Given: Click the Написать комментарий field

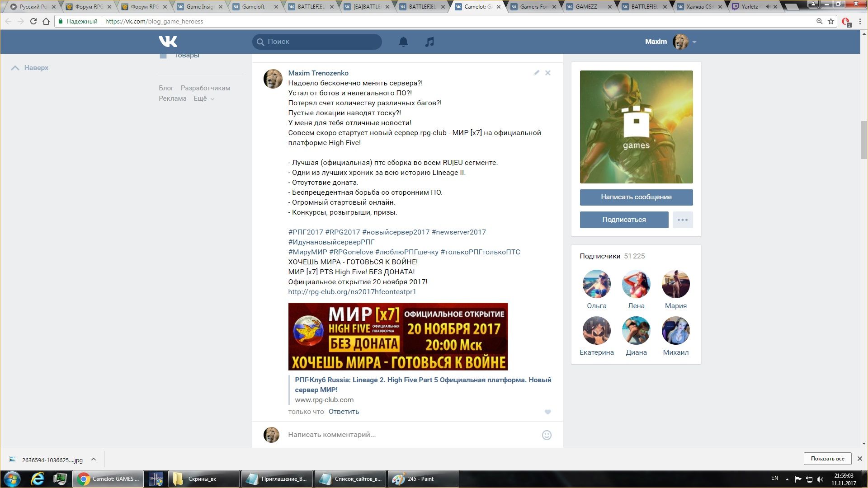Looking at the screenshot, I should click(x=409, y=435).
